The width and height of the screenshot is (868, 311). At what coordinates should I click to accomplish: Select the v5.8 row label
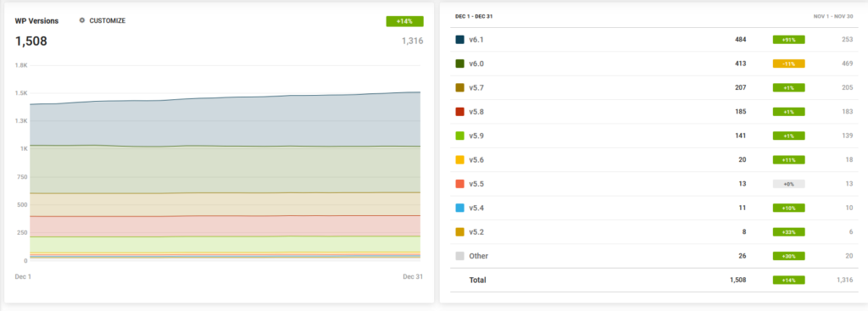tap(476, 112)
